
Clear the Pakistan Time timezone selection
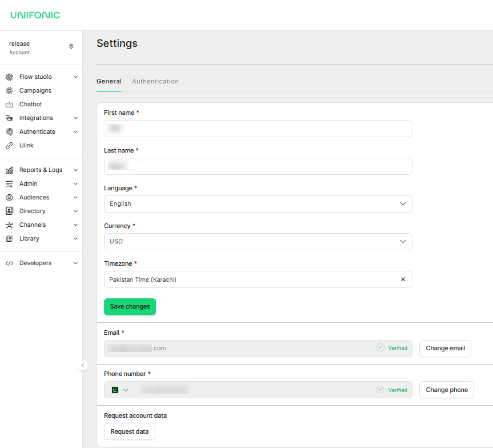pyautogui.click(x=403, y=279)
